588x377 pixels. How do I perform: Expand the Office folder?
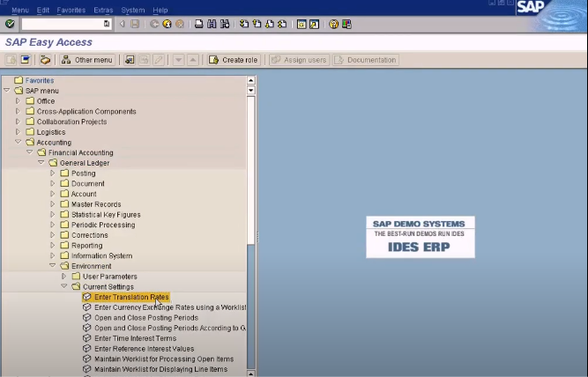click(x=18, y=100)
